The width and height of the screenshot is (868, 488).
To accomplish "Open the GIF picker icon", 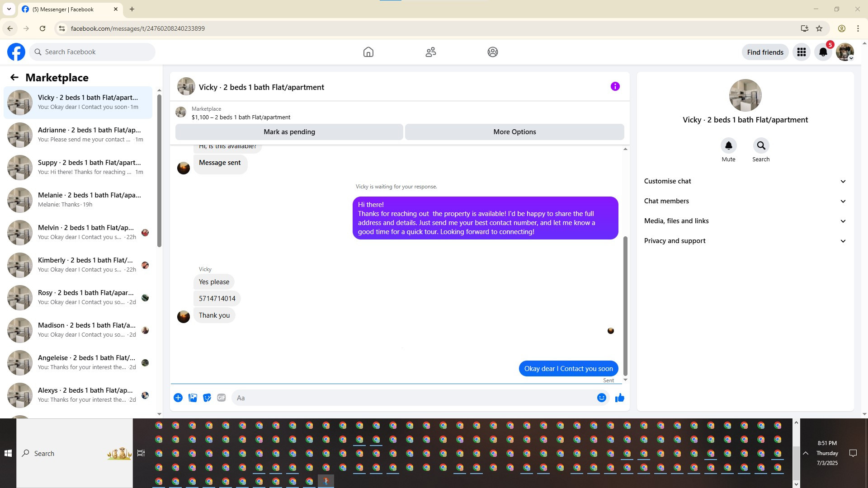I will coord(221,398).
